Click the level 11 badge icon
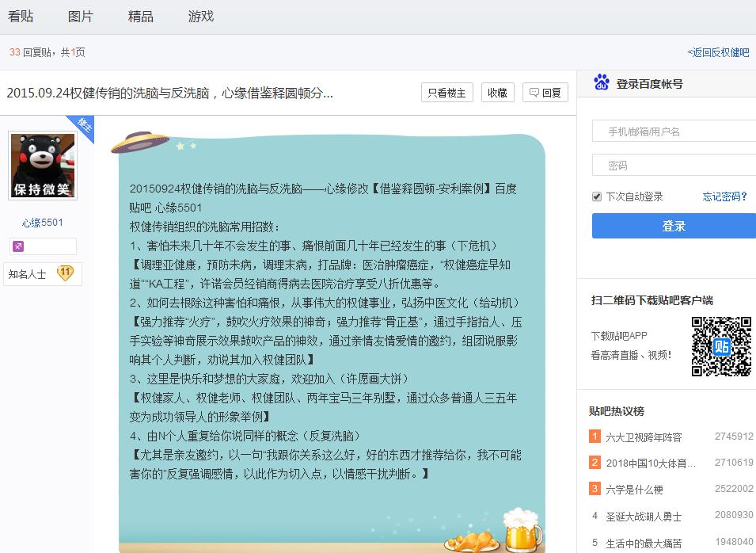 pyautogui.click(x=65, y=273)
